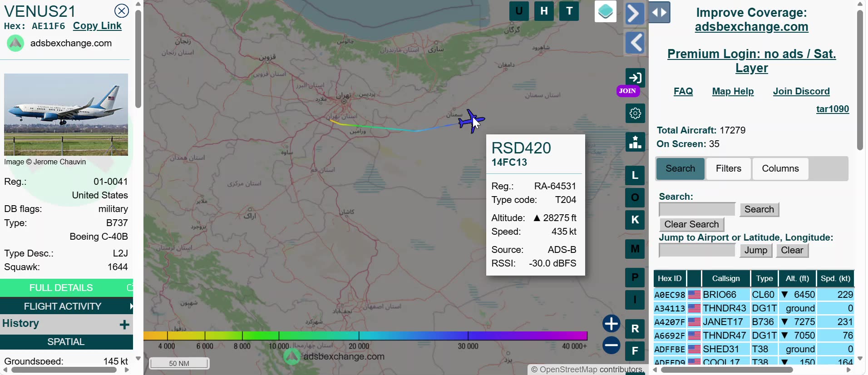This screenshot has width=868, height=375.
Task: Collapse sidebar with double-arrow toggle button
Action: point(659,12)
